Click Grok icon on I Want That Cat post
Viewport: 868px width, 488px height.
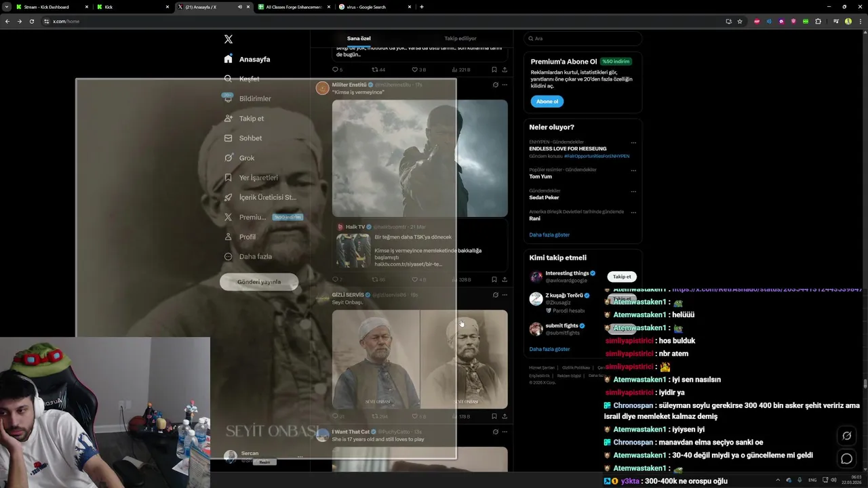tap(496, 432)
